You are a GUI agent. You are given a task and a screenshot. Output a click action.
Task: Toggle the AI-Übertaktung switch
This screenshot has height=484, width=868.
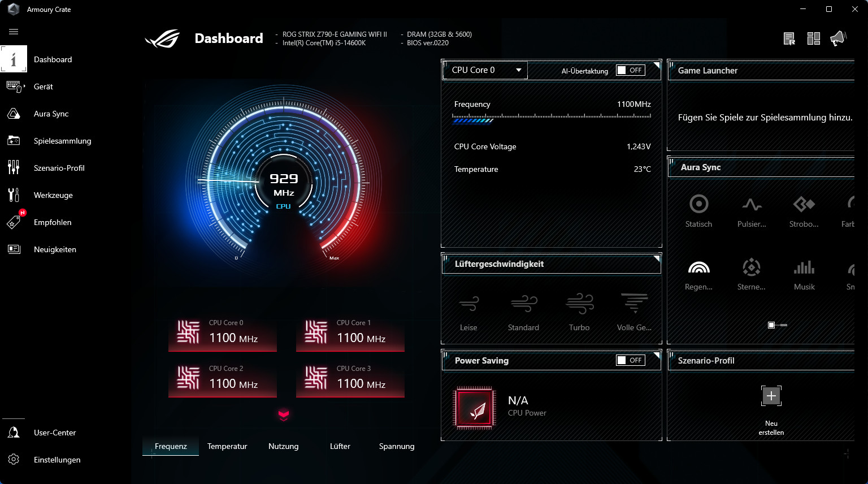[630, 70]
